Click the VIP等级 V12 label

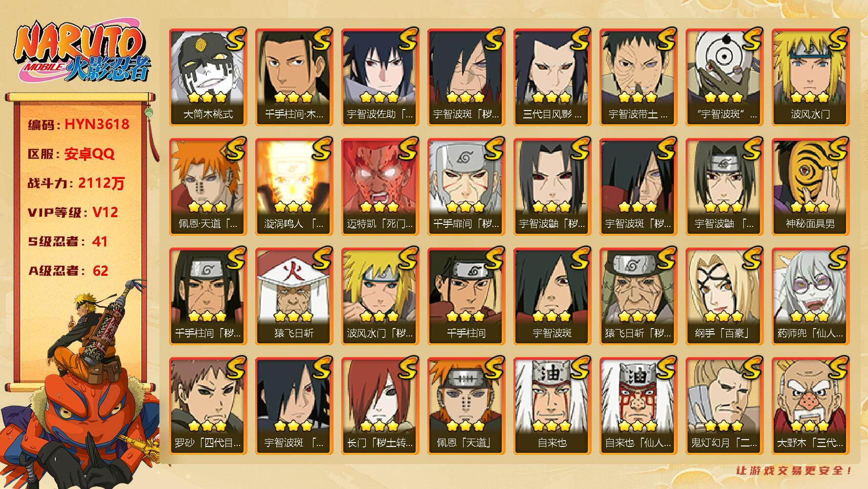point(73,212)
